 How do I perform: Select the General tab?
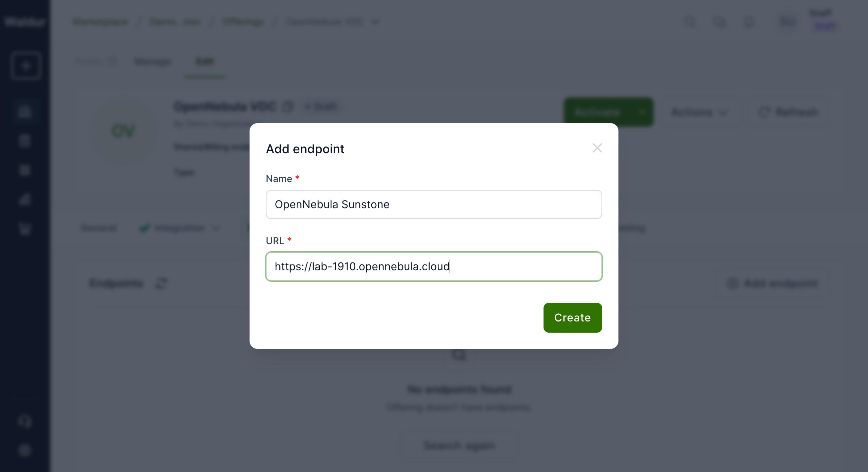[x=99, y=228]
